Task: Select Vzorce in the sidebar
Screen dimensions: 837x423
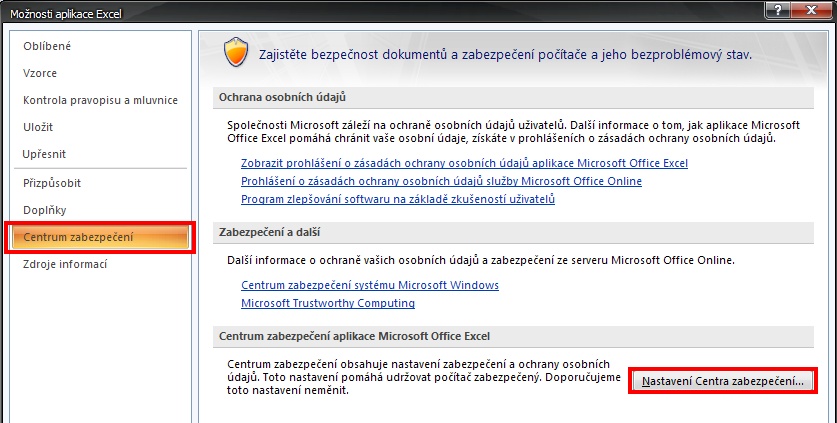Action: [40, 73]
